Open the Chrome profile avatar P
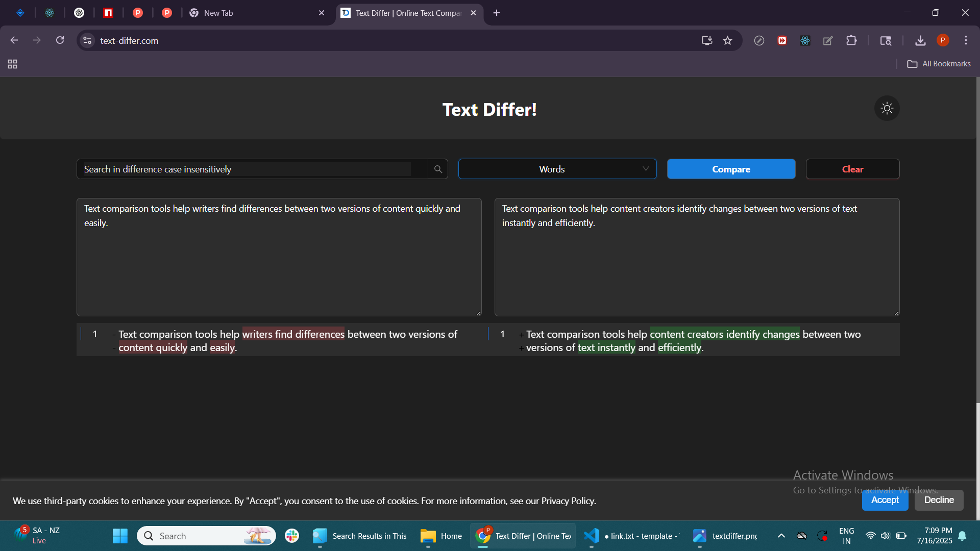Image resolution: width=980 pixels, height=551 pixels. 942,40
